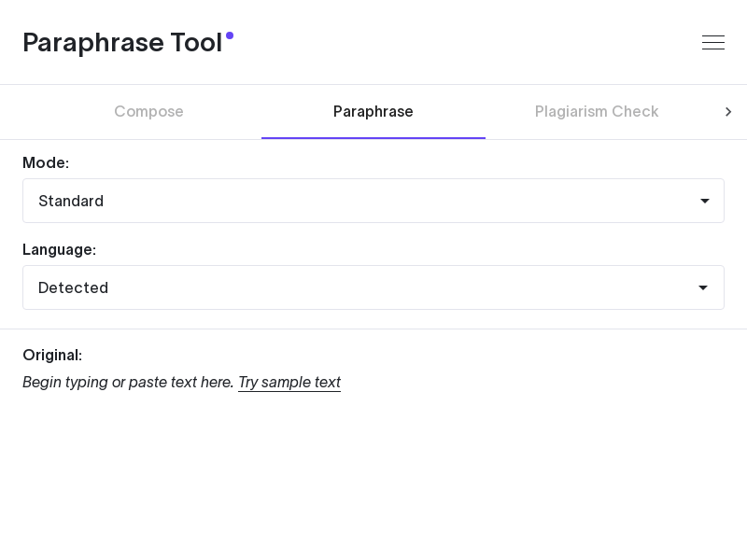Open the Language dropdown set to Detected
Image resolution: width=747 pixels, height=560 pixels.
[x=373, y=287]
